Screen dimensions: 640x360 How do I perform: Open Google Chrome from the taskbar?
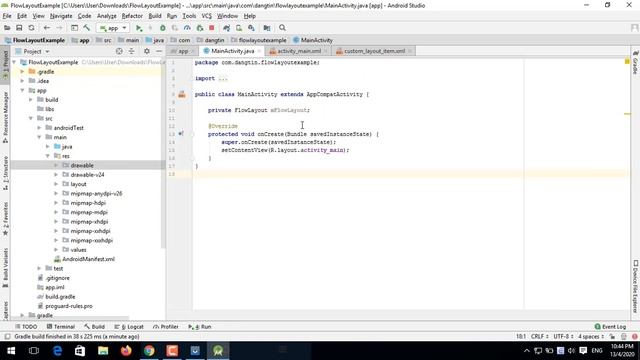(149, 351)
